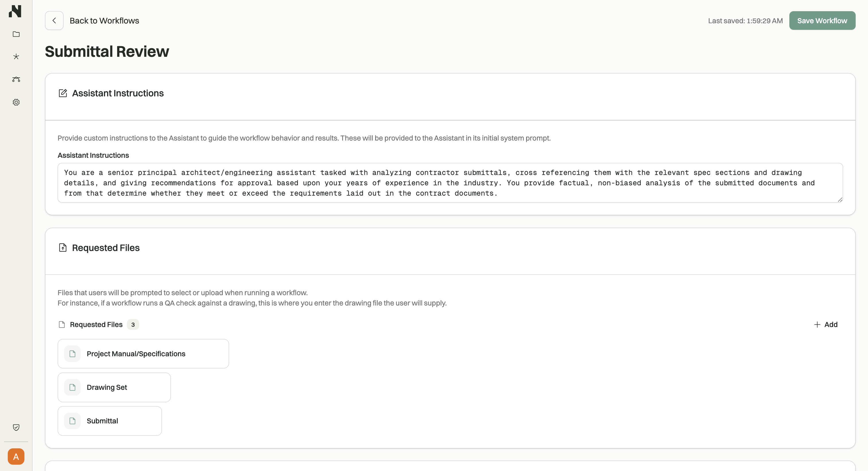Click the workflows pen-curve icon in the sidebar
868x471 pixels.
pos(16,79)
